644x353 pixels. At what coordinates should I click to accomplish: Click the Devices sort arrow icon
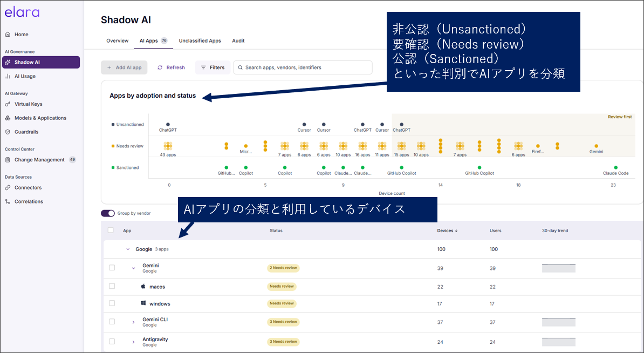click(x=456, y=231)
